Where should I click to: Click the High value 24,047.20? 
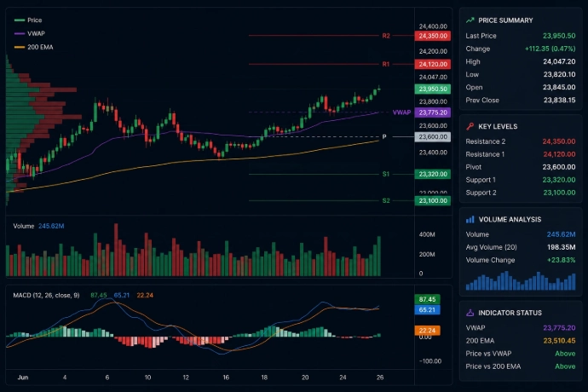coord(559,61)
